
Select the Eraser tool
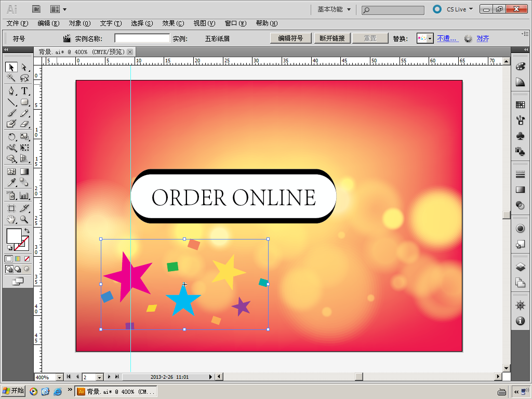24,124
